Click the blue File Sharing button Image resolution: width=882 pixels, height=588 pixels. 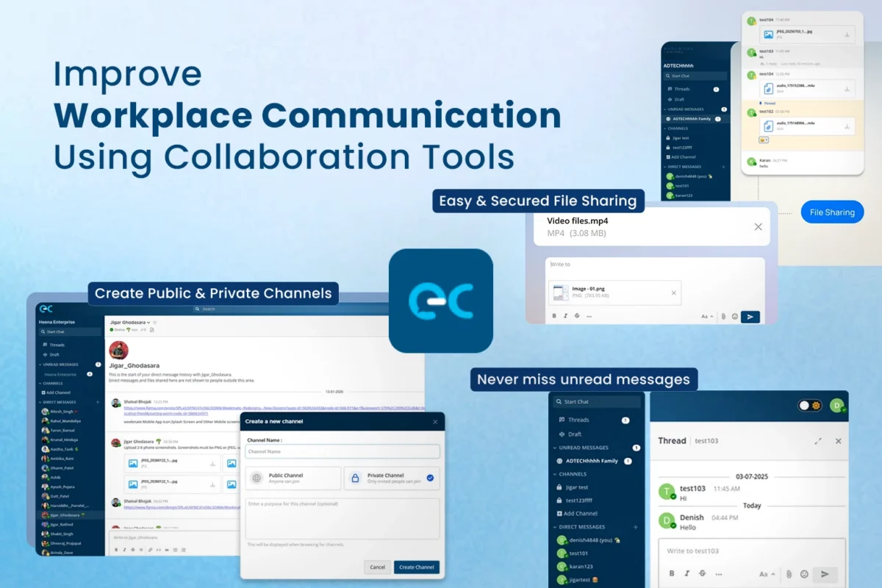(832, 212)
